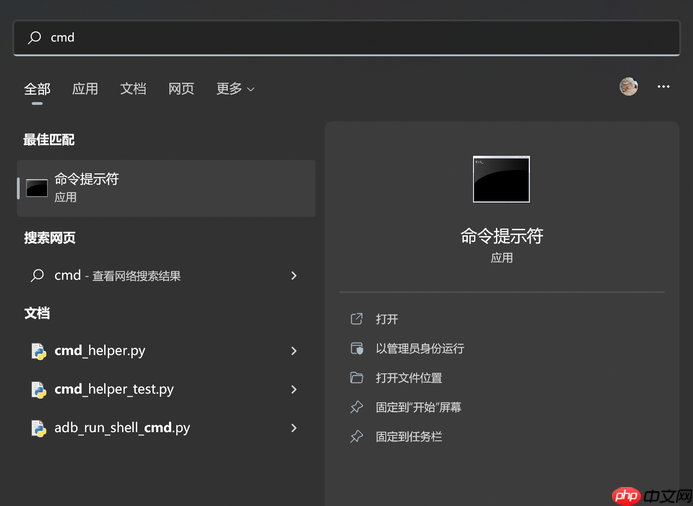Select 固定到"开始"屏幕 option
This screenshot has height=506, width=693.
pos(418,407)
